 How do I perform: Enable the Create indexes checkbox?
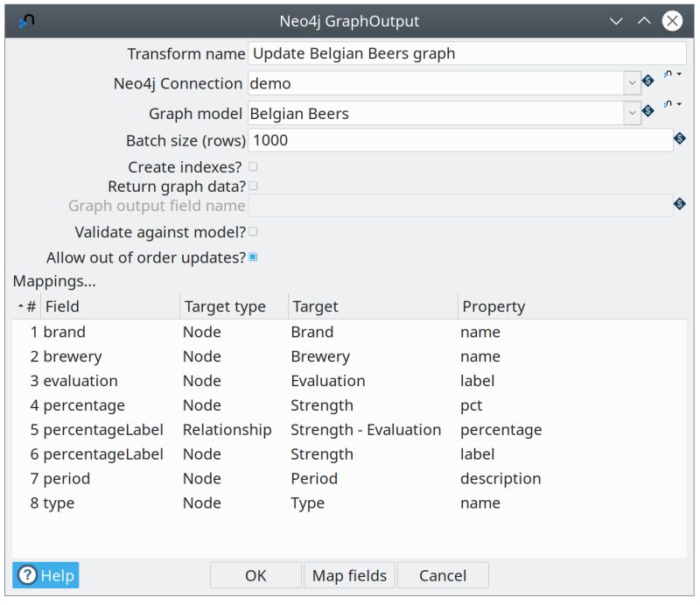(x=252, y=166)
